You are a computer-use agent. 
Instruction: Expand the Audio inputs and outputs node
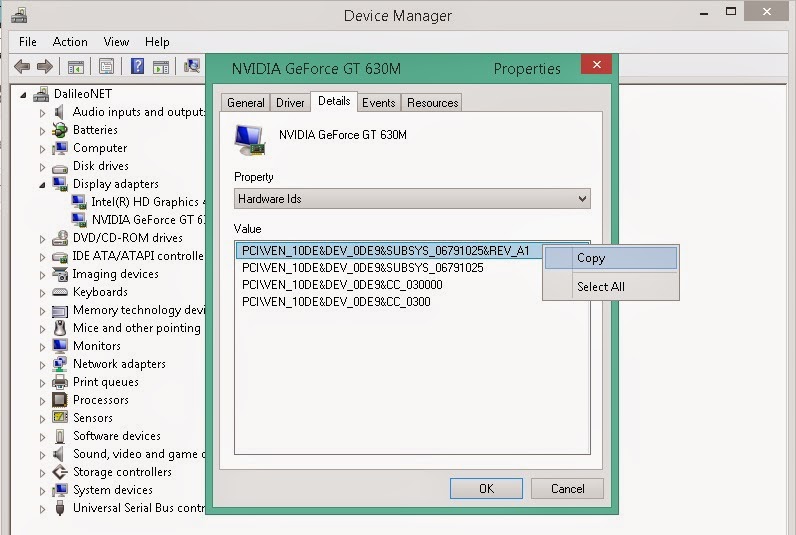pos(43,113)
